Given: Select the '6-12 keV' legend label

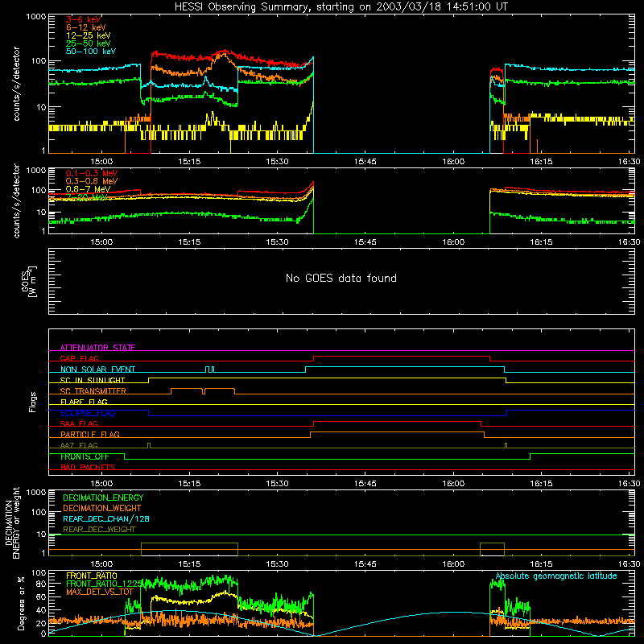Looking at the screenshot, I should [x=85, y=27].
